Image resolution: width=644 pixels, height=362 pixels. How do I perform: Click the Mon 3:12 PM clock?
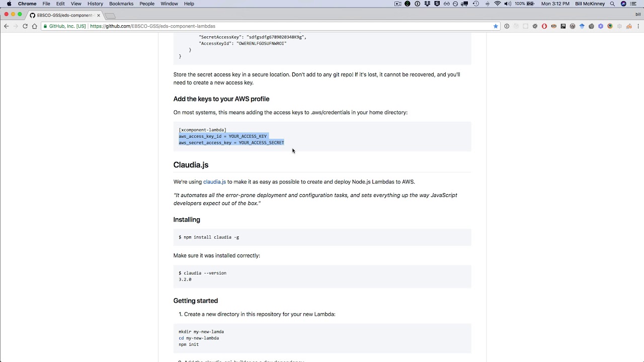555,4
